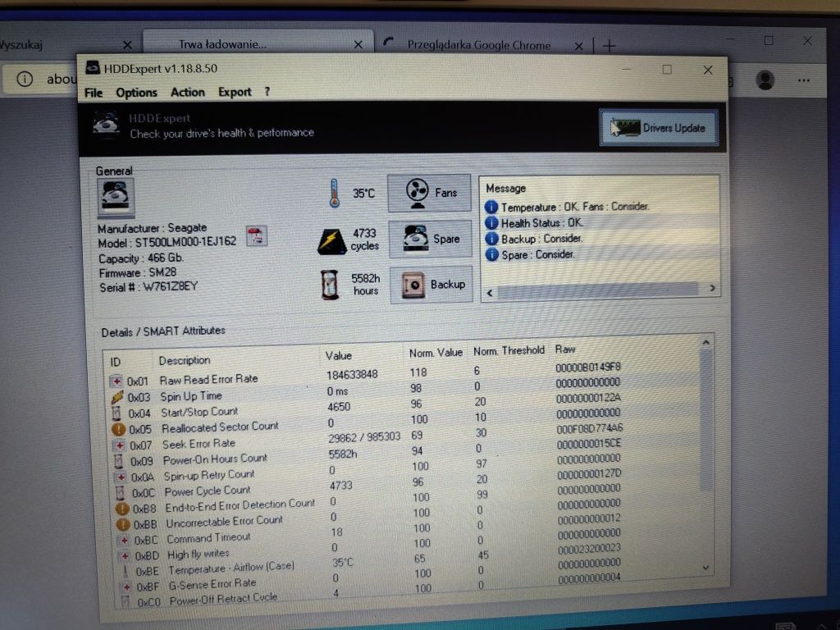This screenshot has width=840, height=630.
Task: Click the Raw column header
Action: click(x=565, y=349)
